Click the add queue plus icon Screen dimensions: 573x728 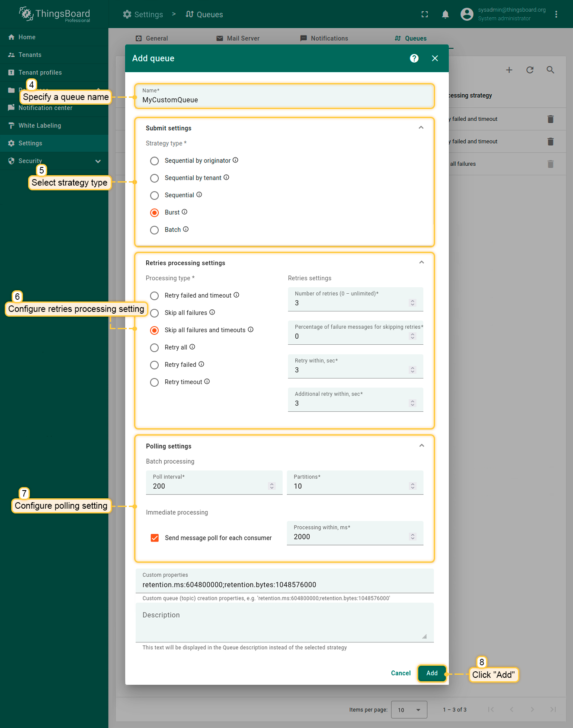509,70
